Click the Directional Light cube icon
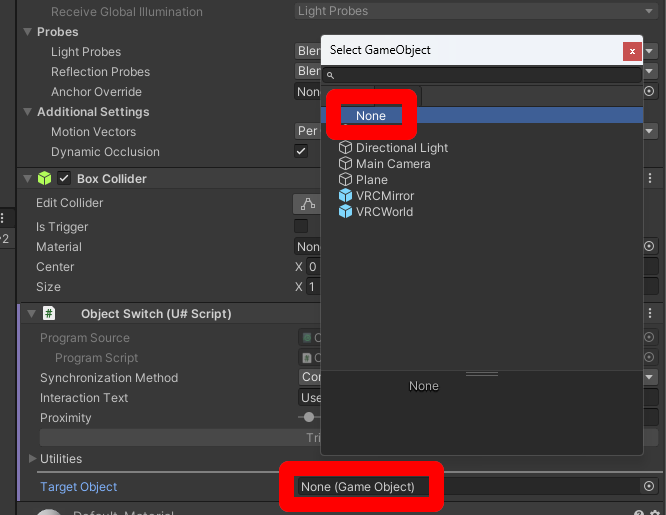 (x=345, y=147)
